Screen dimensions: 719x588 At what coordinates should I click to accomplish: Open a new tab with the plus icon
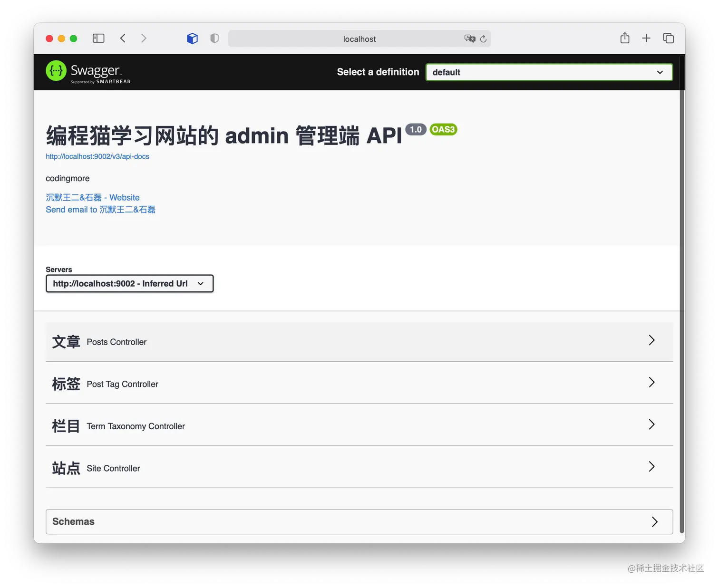tap(646, 38)
